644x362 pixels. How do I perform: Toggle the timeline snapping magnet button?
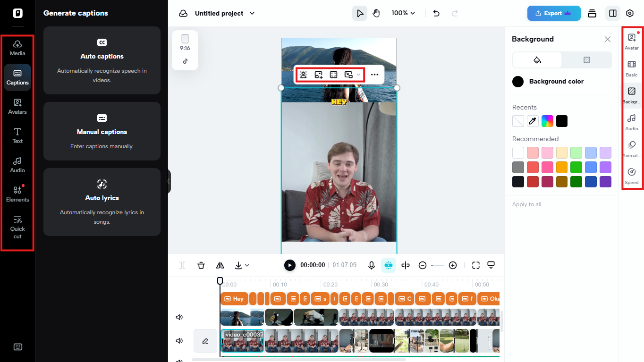[389, 265]
